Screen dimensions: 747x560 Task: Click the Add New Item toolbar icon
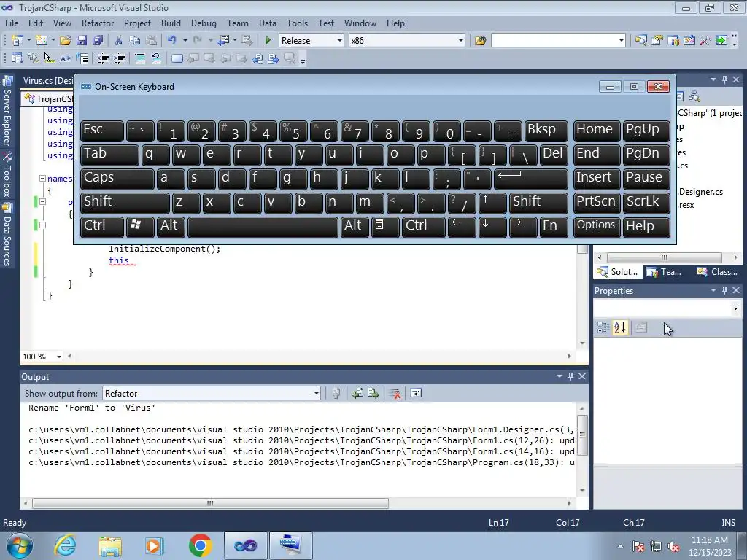(x=42, y=41)
